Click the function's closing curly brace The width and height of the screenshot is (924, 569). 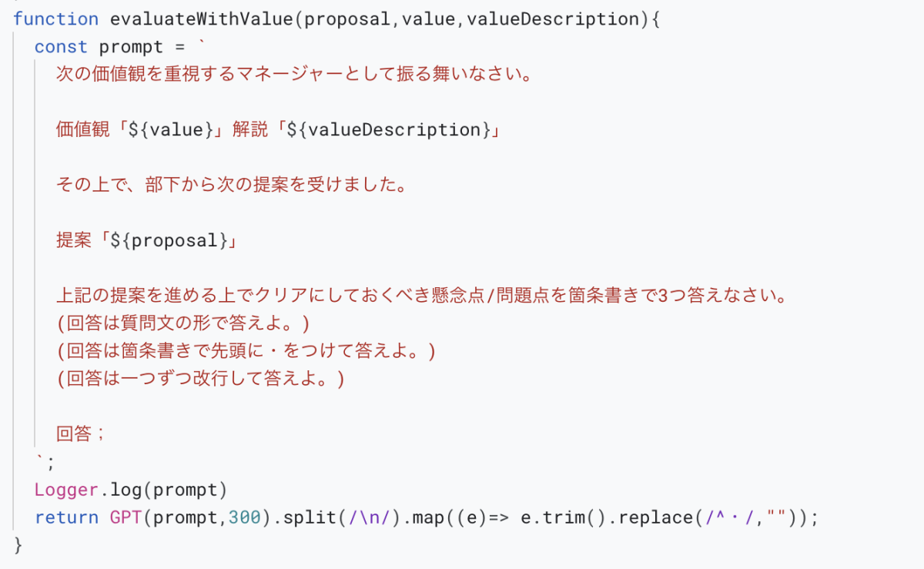pos(18,545)
